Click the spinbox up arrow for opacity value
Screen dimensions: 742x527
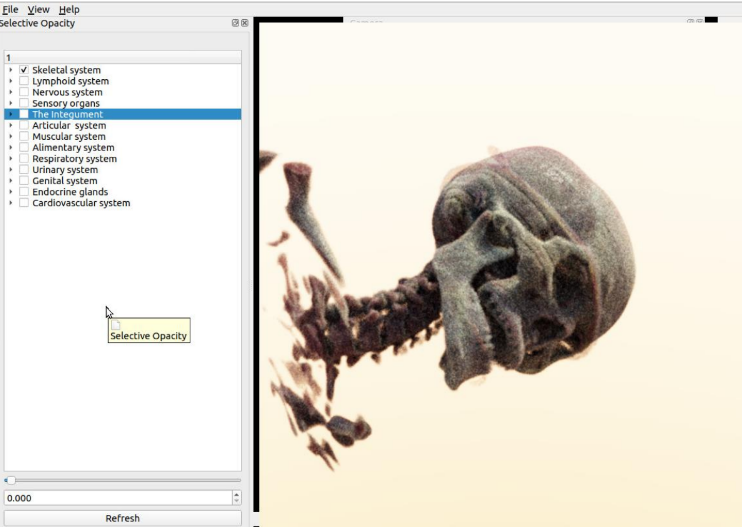(236, 494)
